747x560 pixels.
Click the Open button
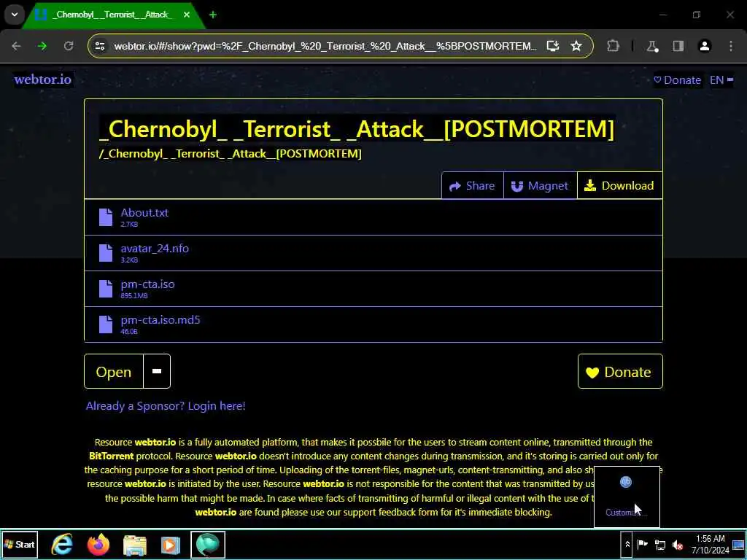point(113,371)
